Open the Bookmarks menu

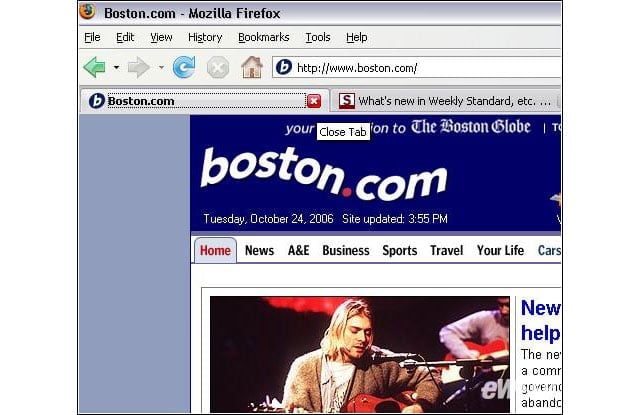(264, 37)
